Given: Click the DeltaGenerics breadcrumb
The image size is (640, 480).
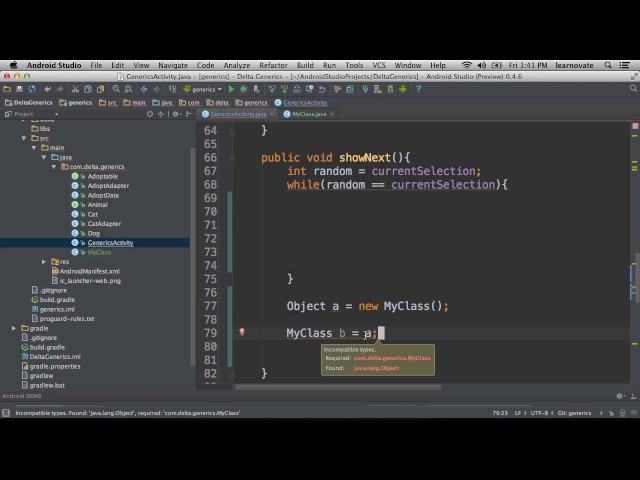Looking at the screenshot, I should coord(29,102).
